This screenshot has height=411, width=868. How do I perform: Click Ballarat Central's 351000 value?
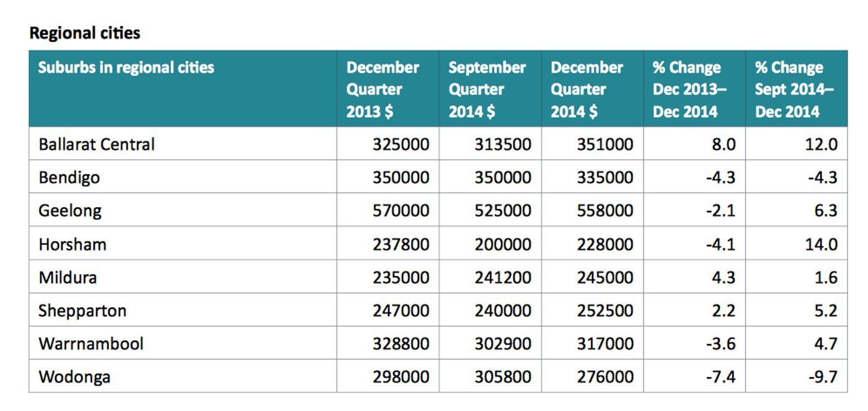pos(605,144)
